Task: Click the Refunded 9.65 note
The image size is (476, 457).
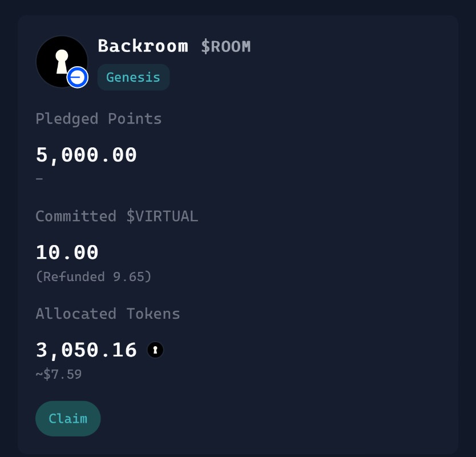Action: (x=94, y=277)
